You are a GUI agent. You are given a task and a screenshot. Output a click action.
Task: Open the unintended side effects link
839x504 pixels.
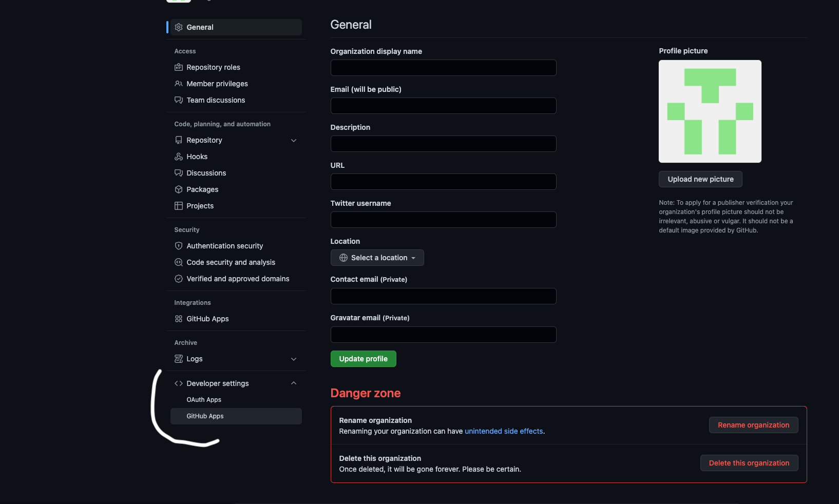coord(504,431)
